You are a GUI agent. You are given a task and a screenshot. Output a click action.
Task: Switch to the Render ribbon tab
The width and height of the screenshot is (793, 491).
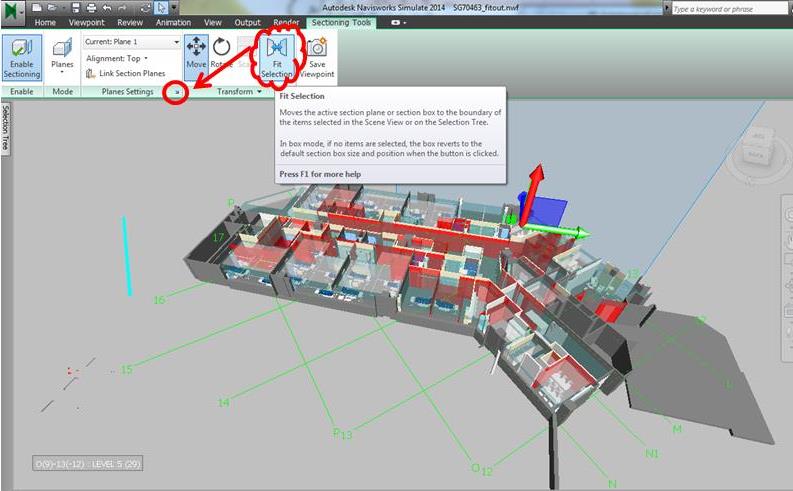[x=286, y=23]
